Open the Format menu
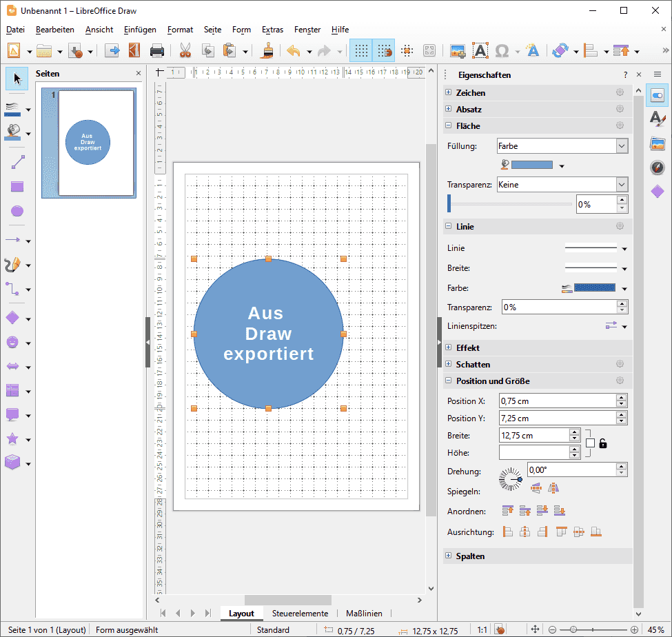This screenshot has height=637, width=672. click(x=180, y=30)
